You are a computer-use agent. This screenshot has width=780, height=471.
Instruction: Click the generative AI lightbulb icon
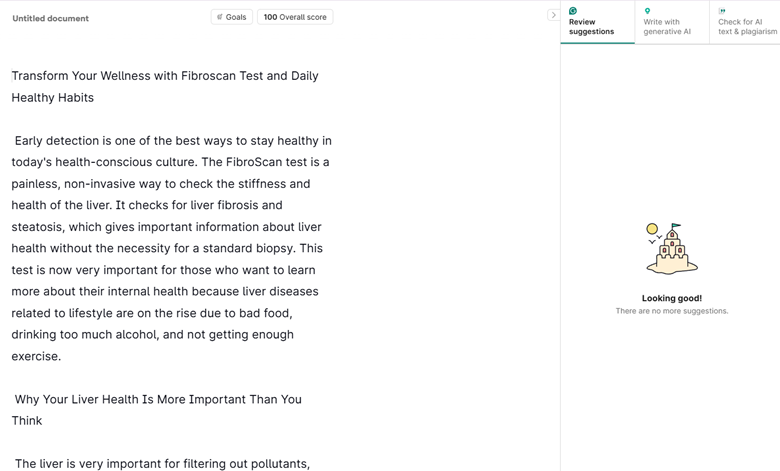tap(647, 11)
